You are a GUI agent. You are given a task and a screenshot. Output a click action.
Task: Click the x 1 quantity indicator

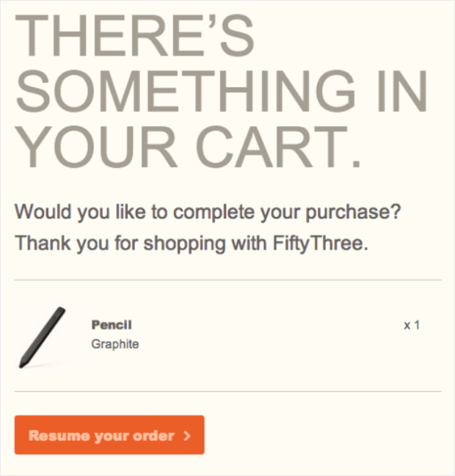click(412, 325)
